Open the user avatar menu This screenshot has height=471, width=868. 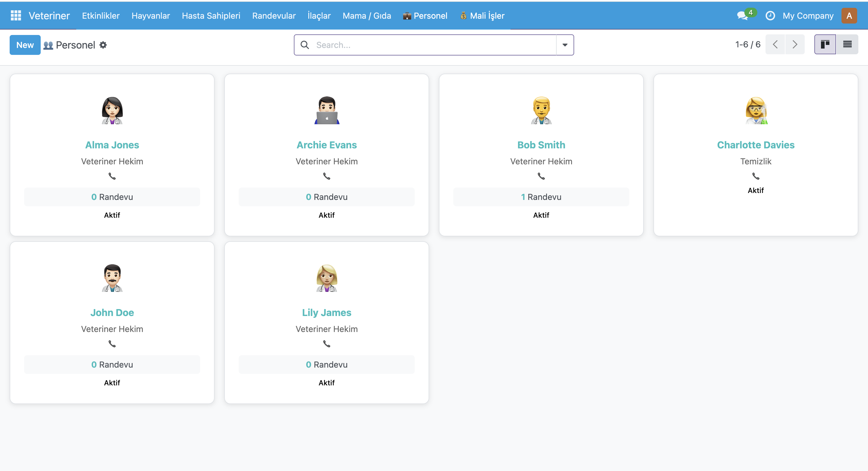click(849, 15)
